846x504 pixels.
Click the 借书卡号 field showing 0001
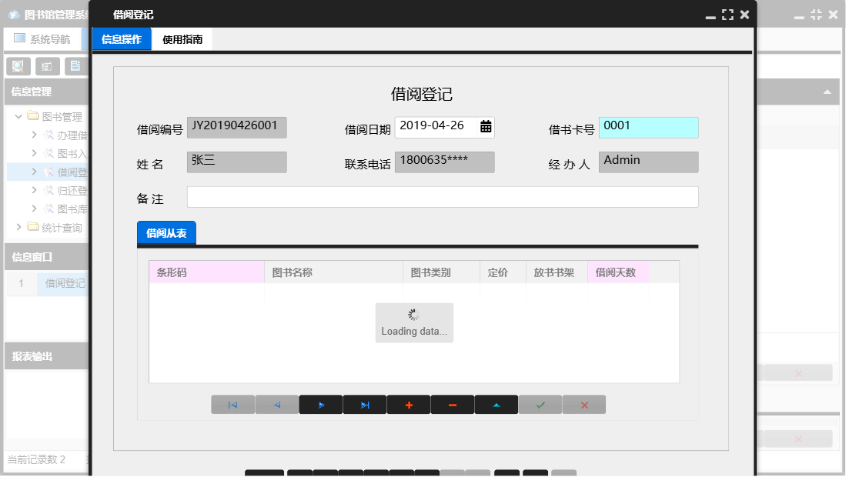(x=649, y=127)
